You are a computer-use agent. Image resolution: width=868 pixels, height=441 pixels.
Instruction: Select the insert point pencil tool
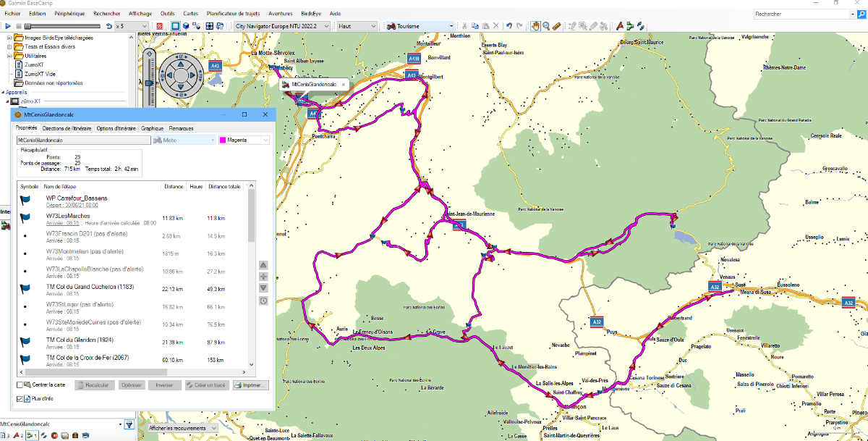click(x=571, y=25)
